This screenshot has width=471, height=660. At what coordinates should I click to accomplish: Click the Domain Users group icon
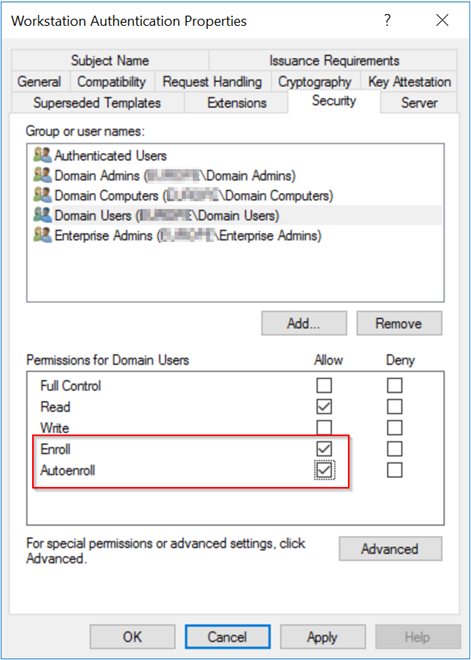click(x=43, y=216)
